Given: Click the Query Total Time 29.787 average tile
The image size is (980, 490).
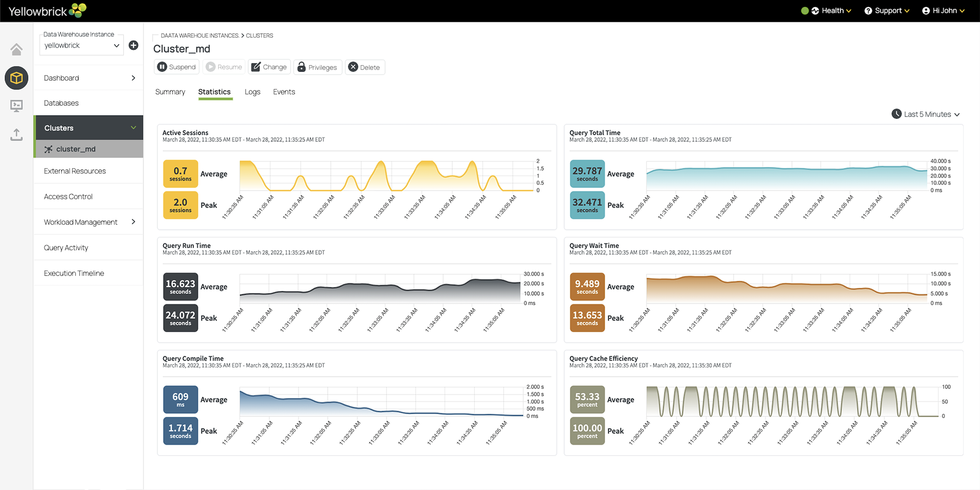Looking at the screenshot, I should (x=587, y=174).
